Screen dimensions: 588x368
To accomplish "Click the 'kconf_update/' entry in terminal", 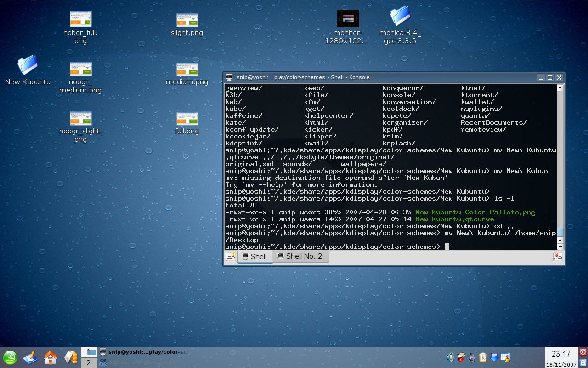I will 252,129.
